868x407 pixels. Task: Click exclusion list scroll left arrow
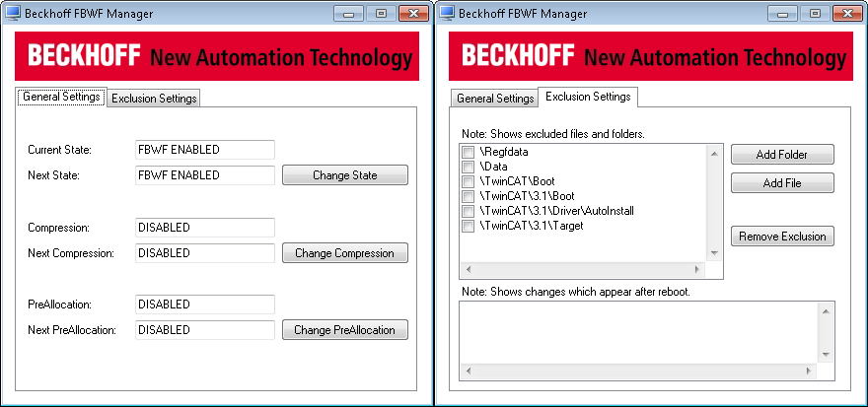(x=469, y=269)
